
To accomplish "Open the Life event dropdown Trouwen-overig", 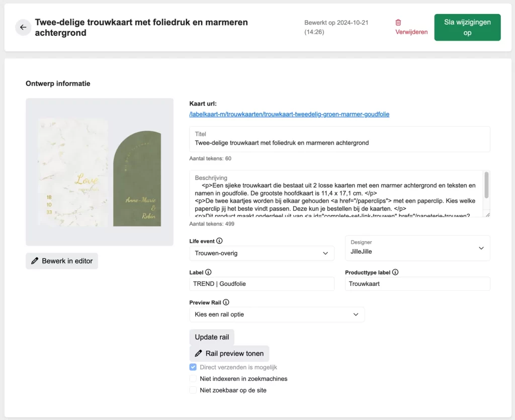I will [262, 253].
